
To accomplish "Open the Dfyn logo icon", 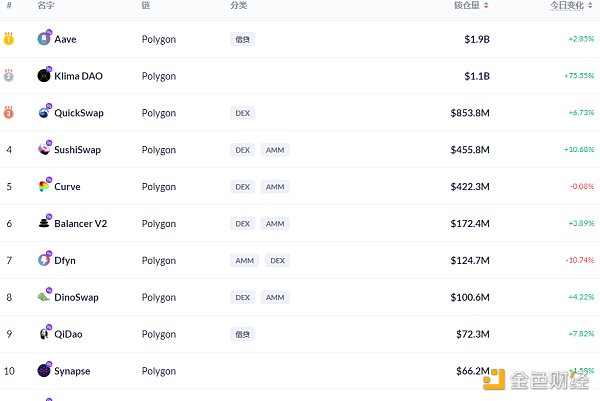I will tap(44, 260).
